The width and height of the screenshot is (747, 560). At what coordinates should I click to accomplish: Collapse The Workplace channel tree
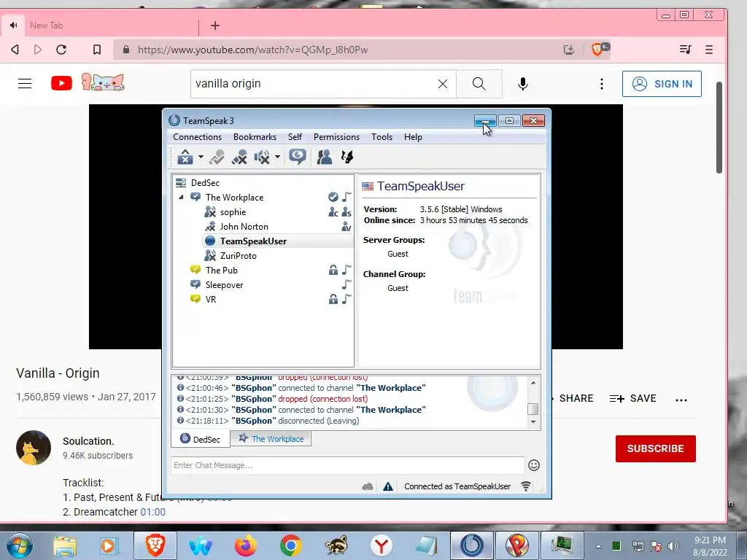(181, 197)
